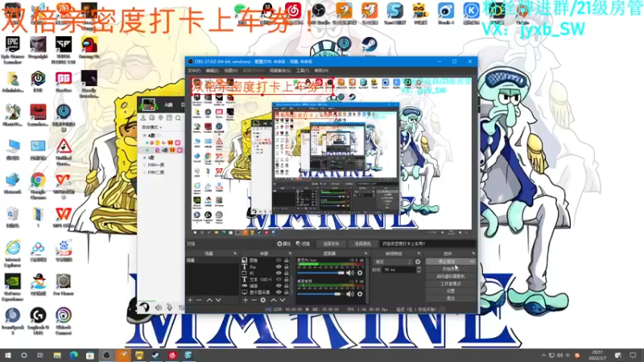Collapse the first A厅 channel tree node
Screen dimensions: 644x362
pyautogui.click(x=145, y=135)
